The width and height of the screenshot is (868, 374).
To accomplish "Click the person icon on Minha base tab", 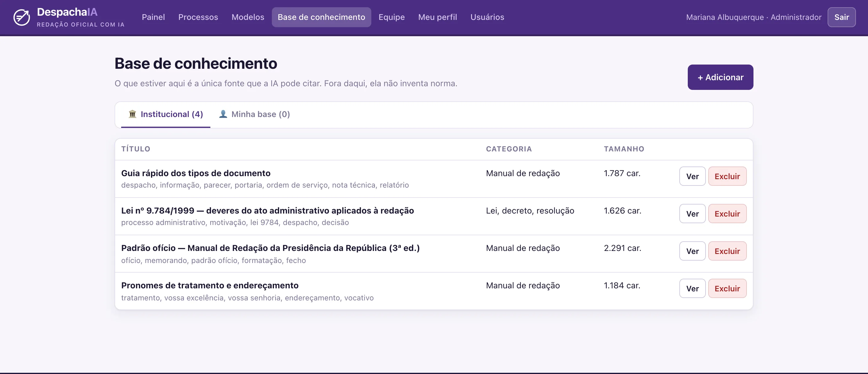I will pos(223,114).
